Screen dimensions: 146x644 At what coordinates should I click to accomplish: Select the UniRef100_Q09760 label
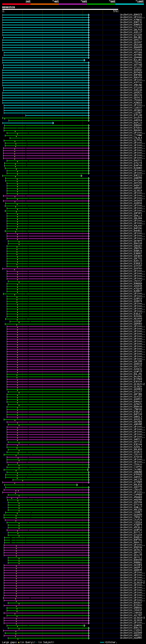tap(131, 268)
